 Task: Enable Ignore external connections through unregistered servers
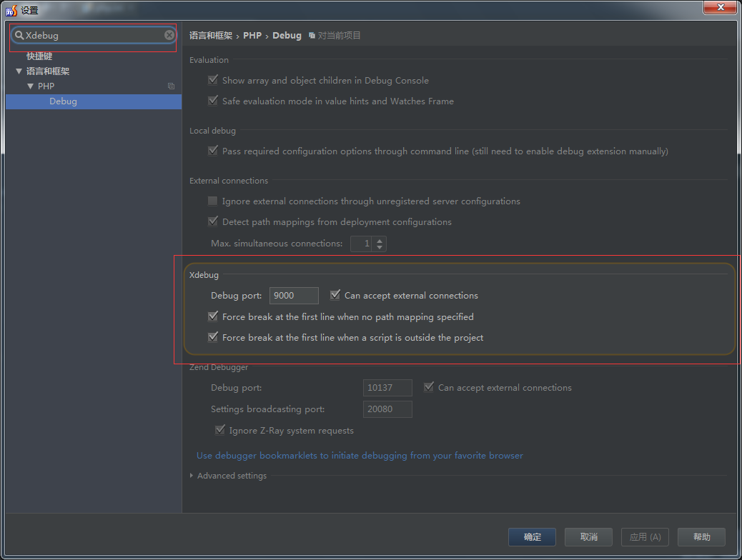[213, 201]
